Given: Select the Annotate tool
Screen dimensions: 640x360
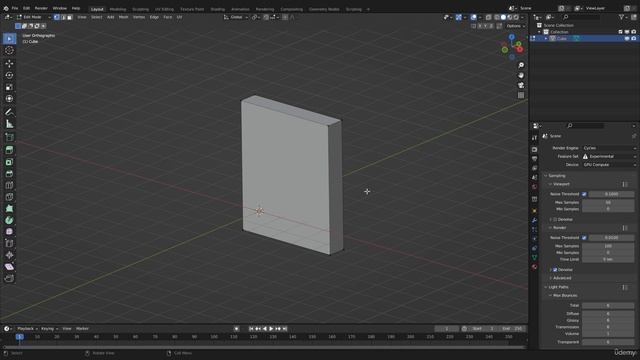Looking at the screenshot, I should (9, 112).
